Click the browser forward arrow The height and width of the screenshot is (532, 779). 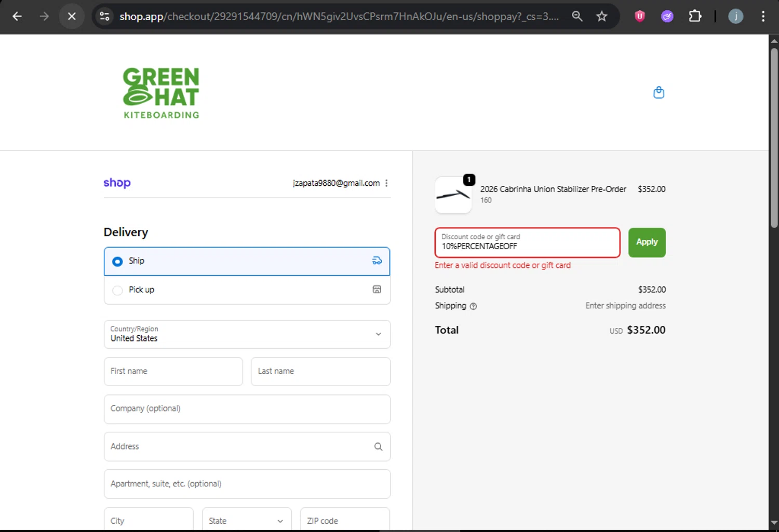[x=44, y=17]
